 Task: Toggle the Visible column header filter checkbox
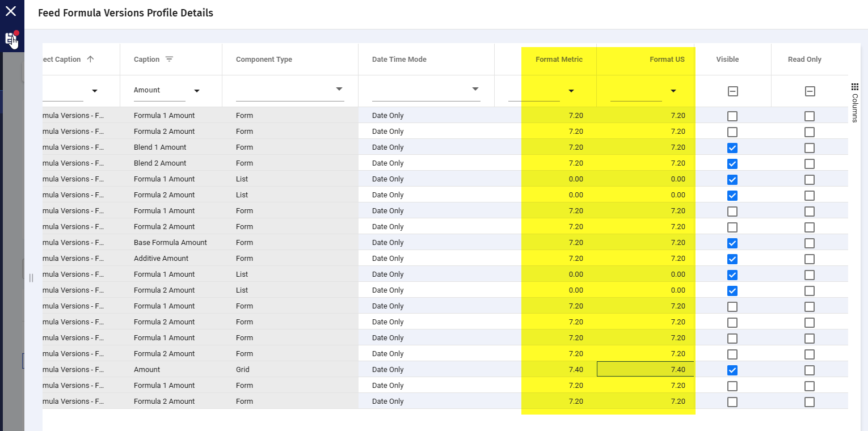pos(732,91)
